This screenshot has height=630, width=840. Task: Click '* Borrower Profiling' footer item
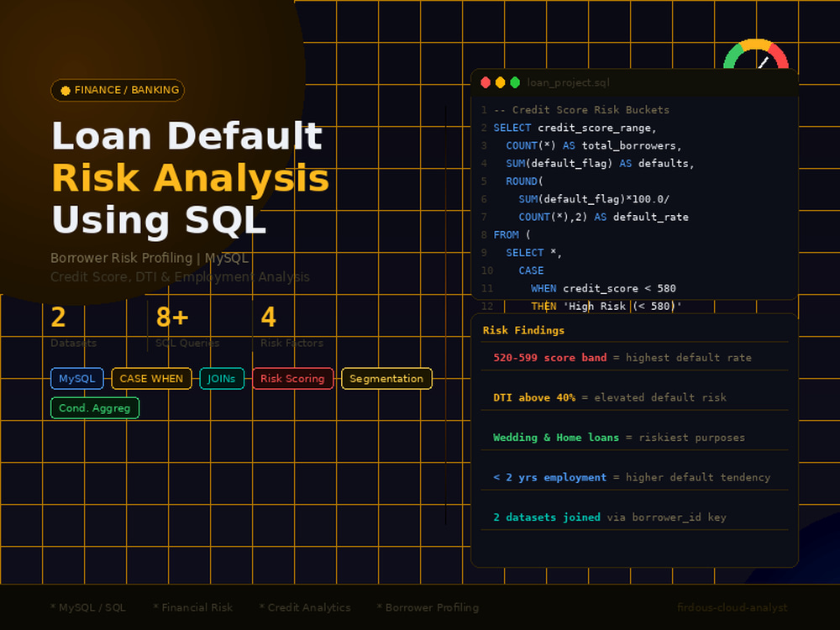[428, 607]
